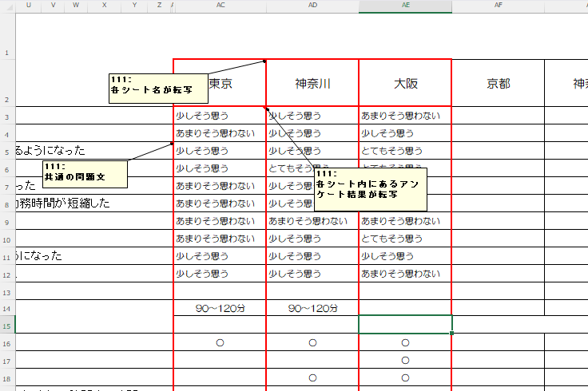Click the comment 各シート内にあるアンケート結果が転写

(371, 189)
